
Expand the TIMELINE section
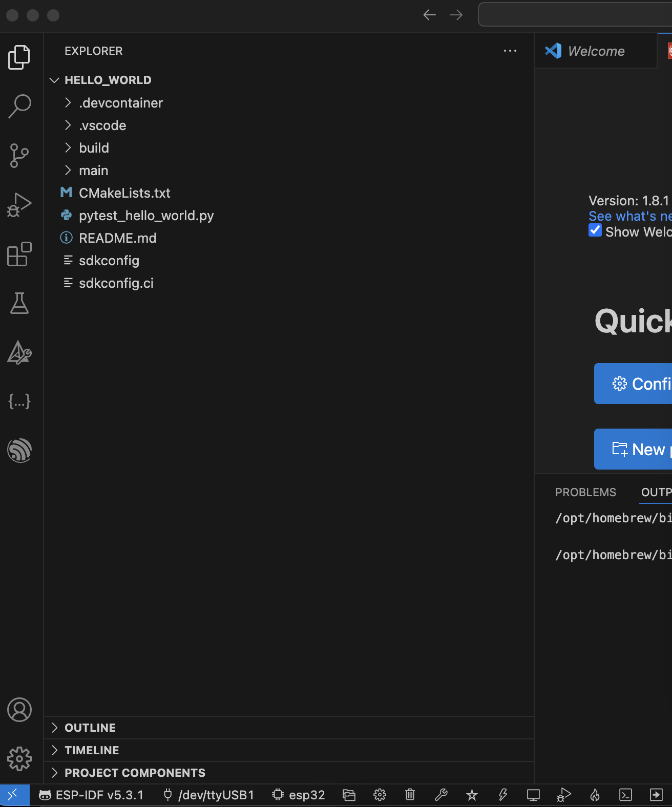click(289, 750)
